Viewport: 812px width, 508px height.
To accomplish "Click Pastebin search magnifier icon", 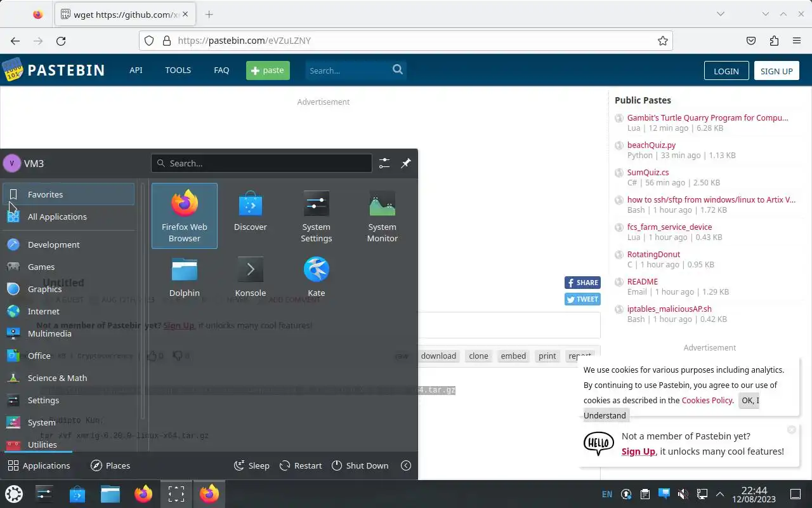I will (398, 70).
